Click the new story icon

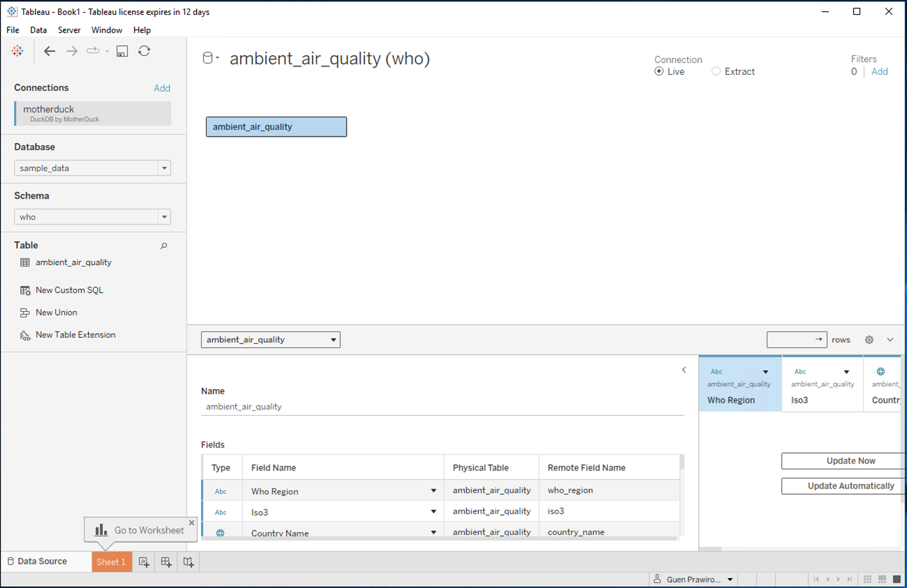(x=189, y=562)
